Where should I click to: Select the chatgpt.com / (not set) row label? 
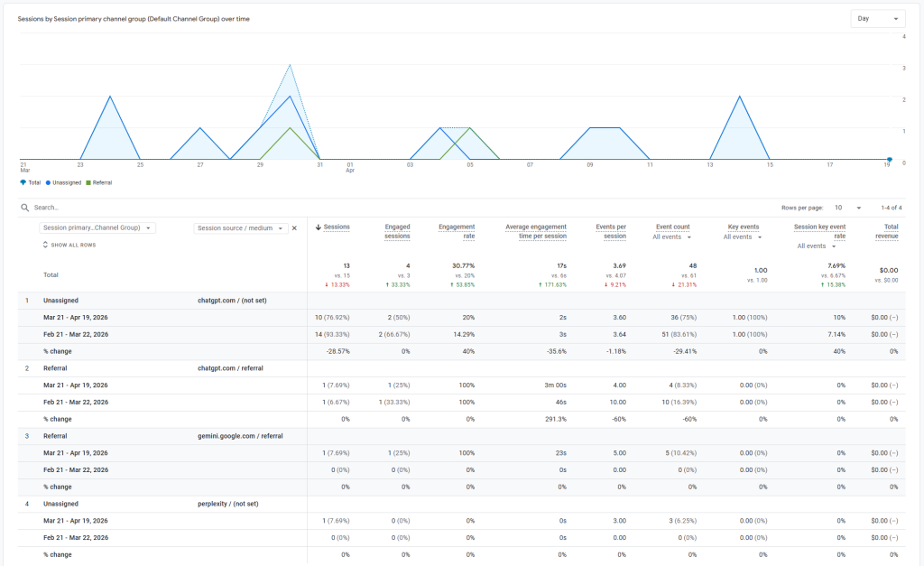pos(232,301)
